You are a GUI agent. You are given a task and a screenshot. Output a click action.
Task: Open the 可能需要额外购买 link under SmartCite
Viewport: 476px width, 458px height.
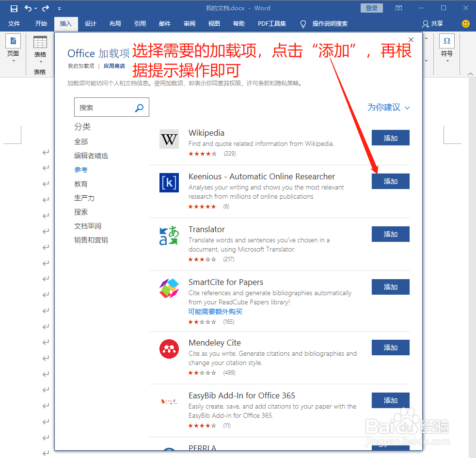(215, 311)
